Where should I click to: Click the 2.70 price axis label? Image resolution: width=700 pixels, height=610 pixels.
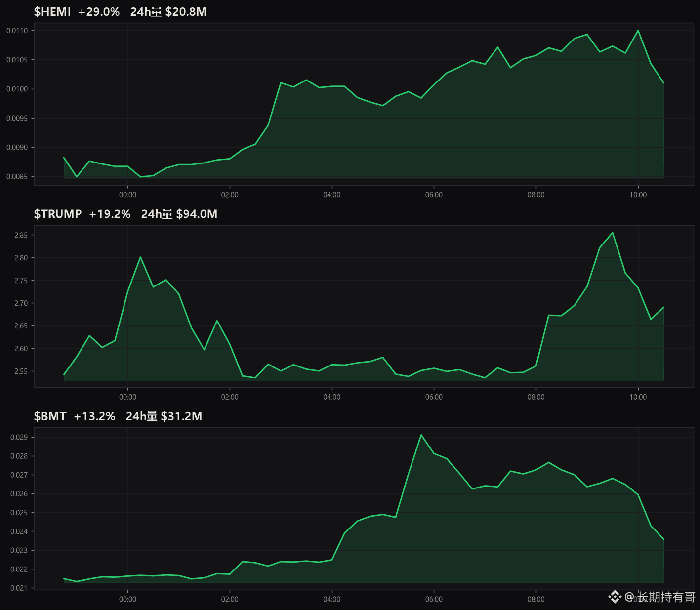pos(21,303)
